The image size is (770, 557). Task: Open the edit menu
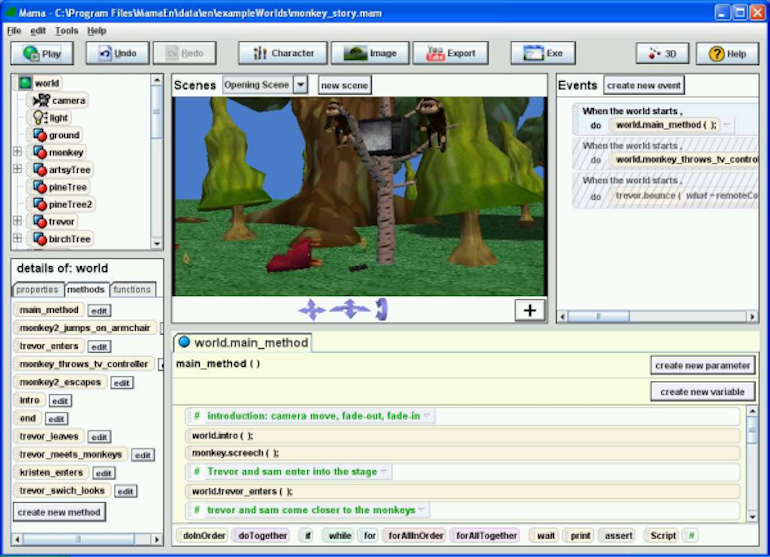tap(38, 30)
